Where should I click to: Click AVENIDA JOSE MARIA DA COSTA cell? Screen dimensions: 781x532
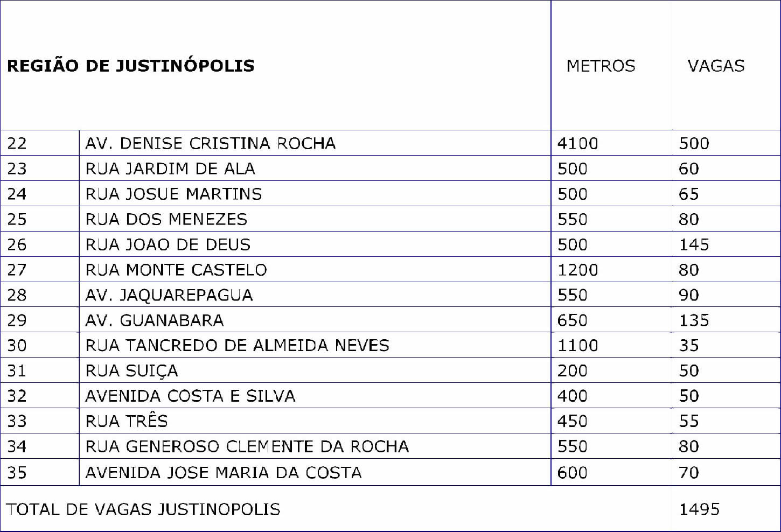click(x=224, y=472)
